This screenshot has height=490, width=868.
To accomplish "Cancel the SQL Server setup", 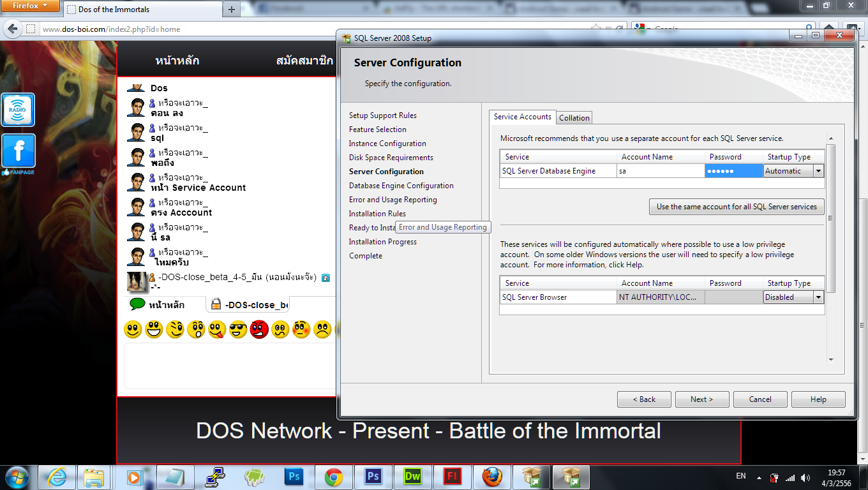I will point(760,399).
